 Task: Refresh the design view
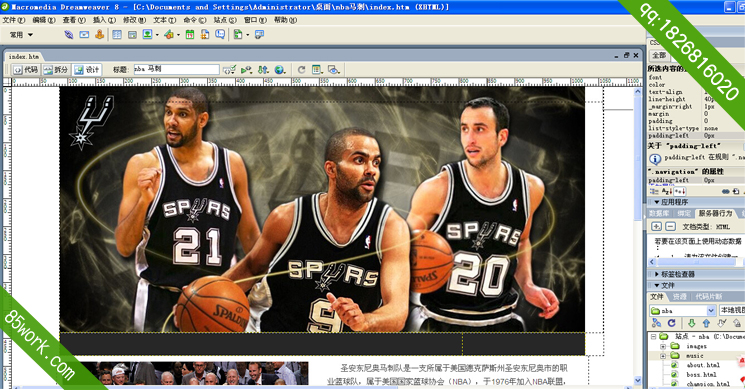click(301, 70)
